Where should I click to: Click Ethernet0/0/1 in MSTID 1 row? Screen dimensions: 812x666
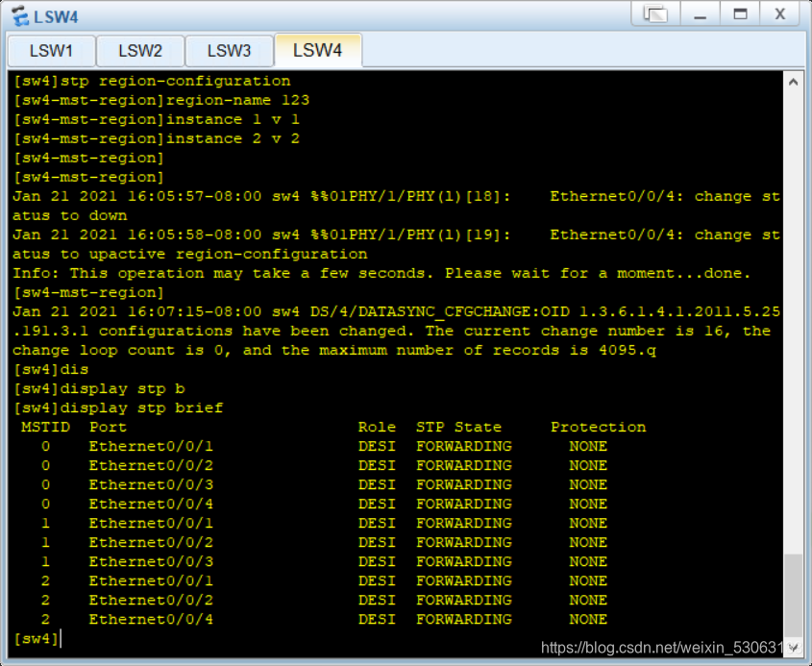(151, 523)
